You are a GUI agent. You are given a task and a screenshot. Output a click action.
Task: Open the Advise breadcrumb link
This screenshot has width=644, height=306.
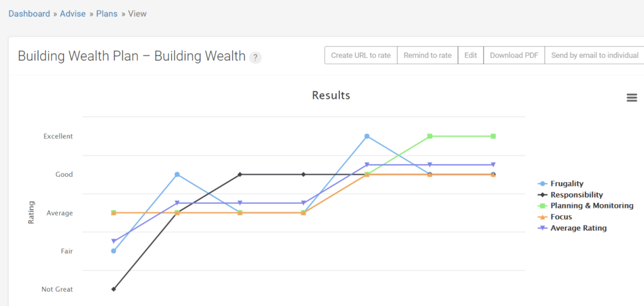(73, 14)
